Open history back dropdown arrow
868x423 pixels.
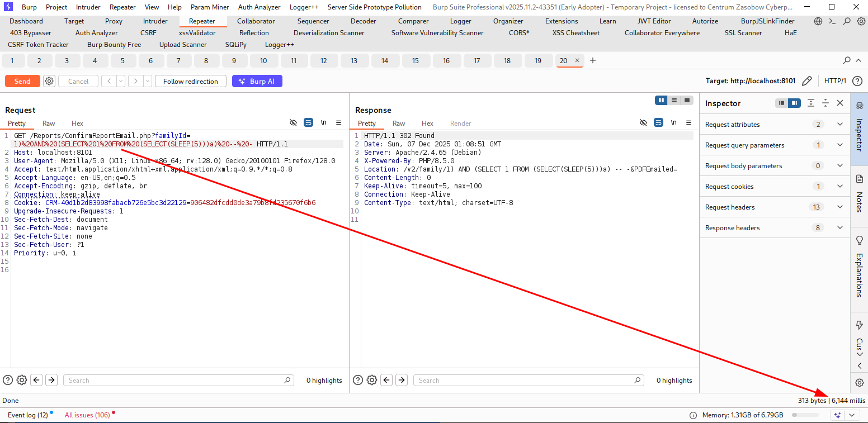point(121,81)
